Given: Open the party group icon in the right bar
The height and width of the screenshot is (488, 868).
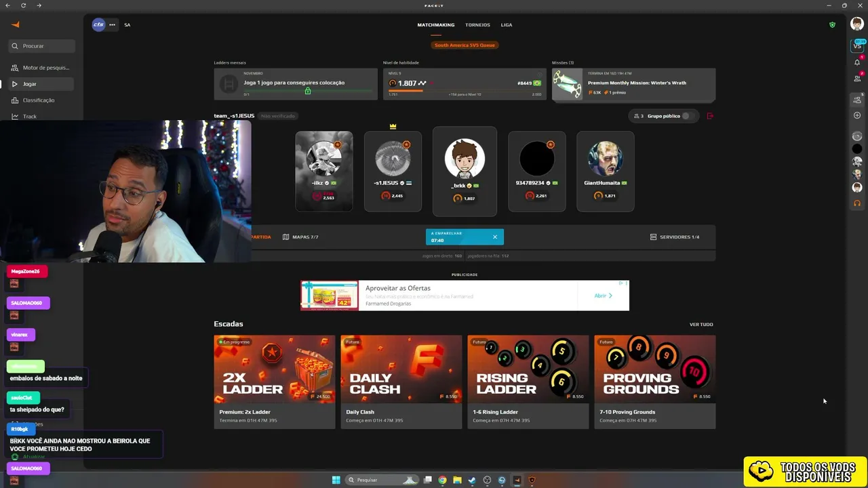Looking at the screenshot, I should pos(857,100).
